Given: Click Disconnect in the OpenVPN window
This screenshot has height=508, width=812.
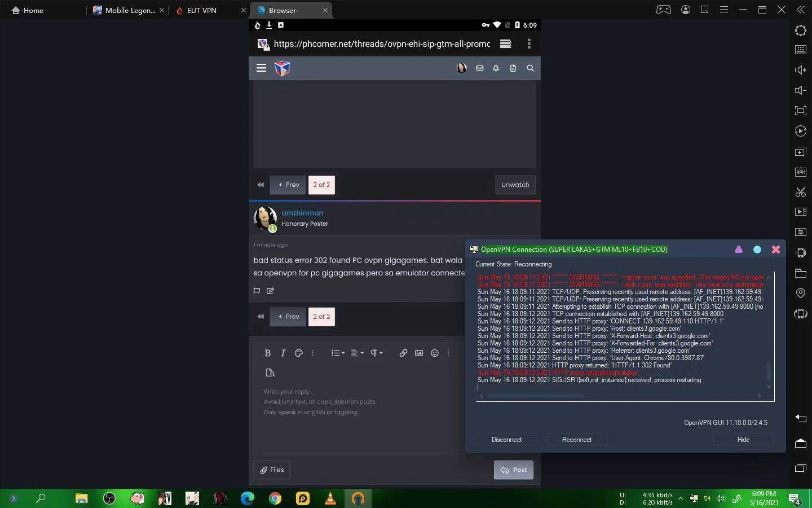Looking at the screenshot, I should pyautogui.click(x=506, y=440).
